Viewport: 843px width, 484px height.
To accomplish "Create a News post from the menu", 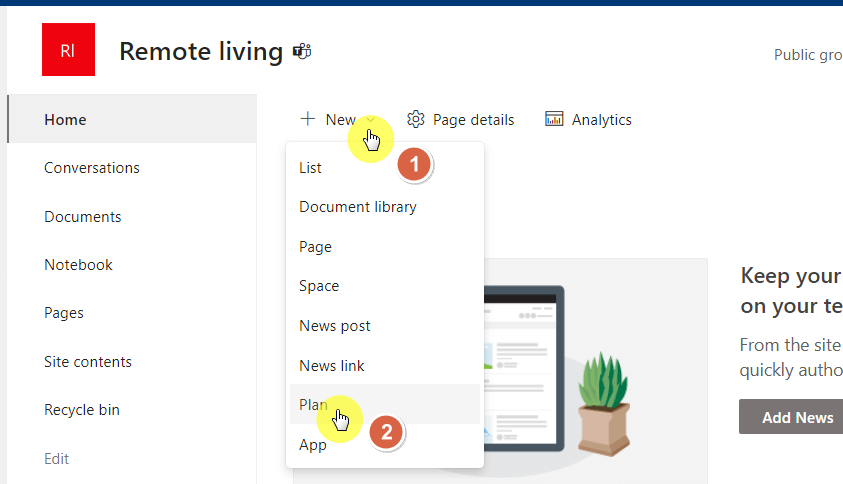I will pyautogui.click(x=385, y=326).
